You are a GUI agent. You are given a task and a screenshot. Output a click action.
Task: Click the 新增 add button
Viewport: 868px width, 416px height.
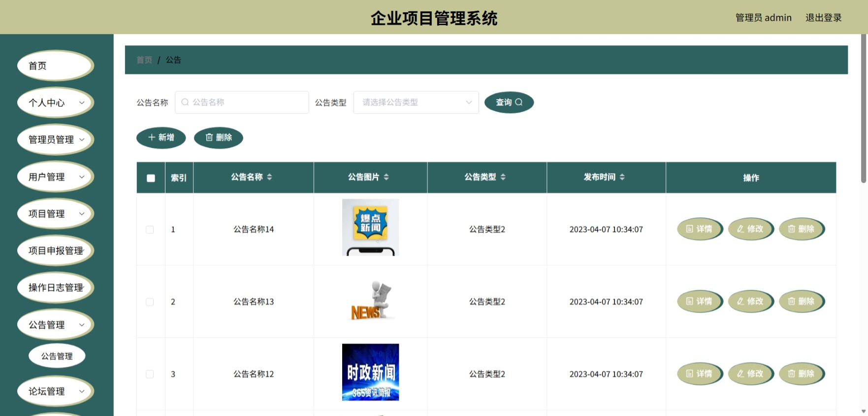point(161,137)
